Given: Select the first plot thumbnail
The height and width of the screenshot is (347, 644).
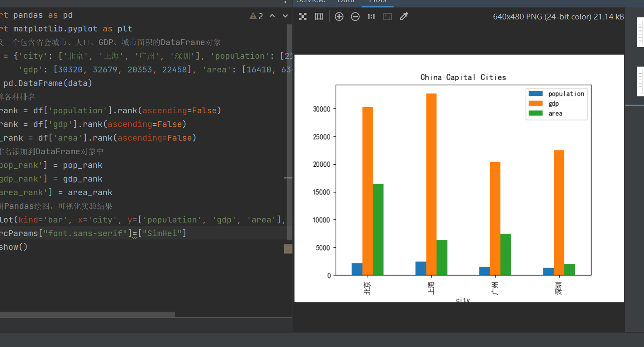Looking at the screenshot, I should (641, 32).
